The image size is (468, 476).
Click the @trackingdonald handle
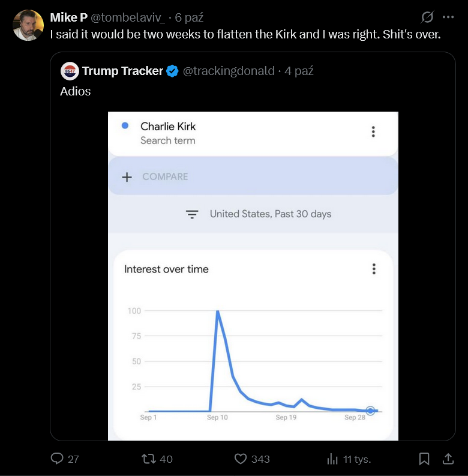pos(228,71)
